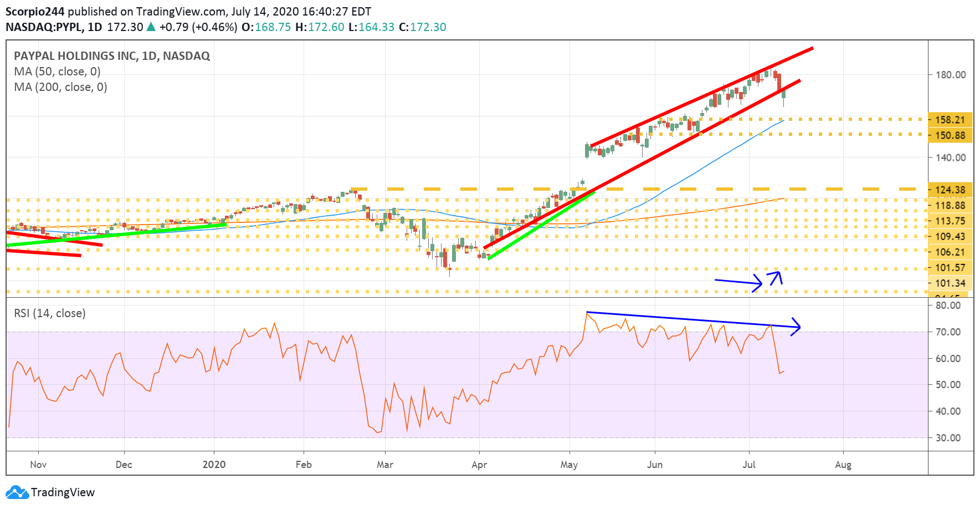Screen dimensions: 980x509
Task: Click the 118.88 price level label
Action: point(950,205)
